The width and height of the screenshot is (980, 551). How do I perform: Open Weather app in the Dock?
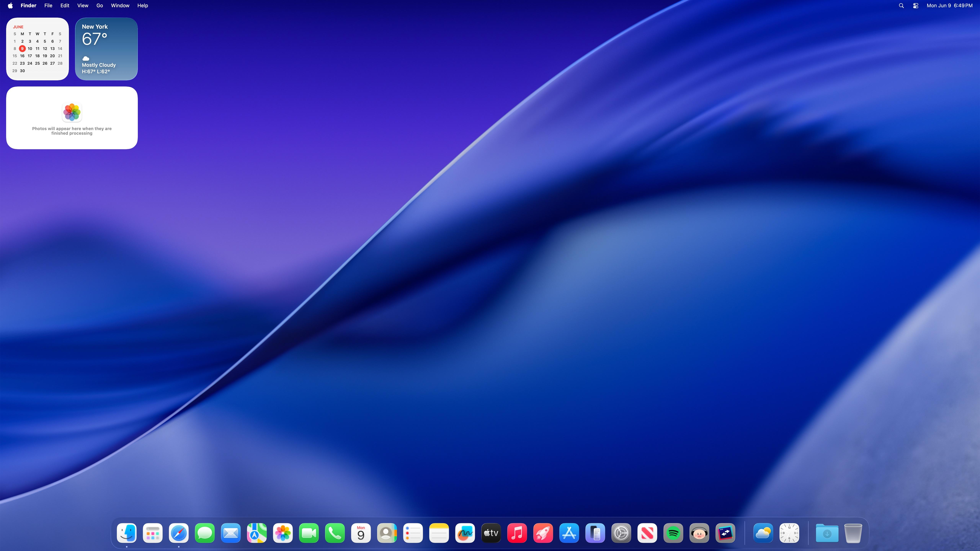[x=763, y=533]
